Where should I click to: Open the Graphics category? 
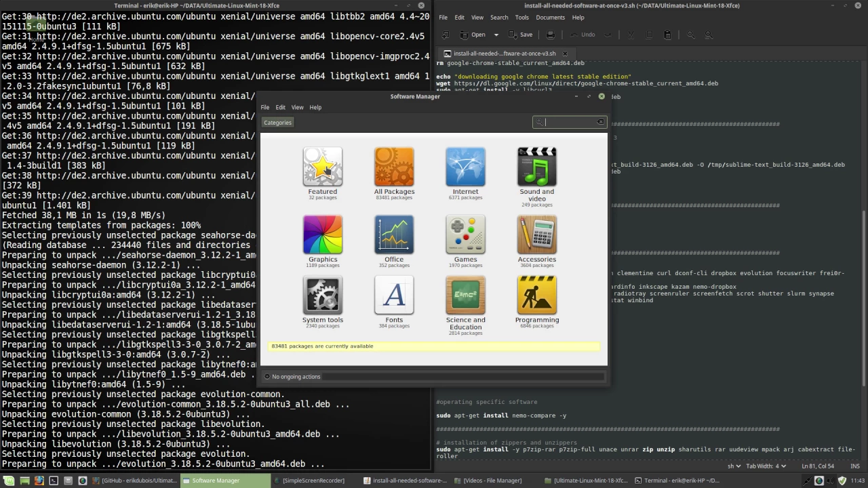pyautogui.click(x=323, y=241)
